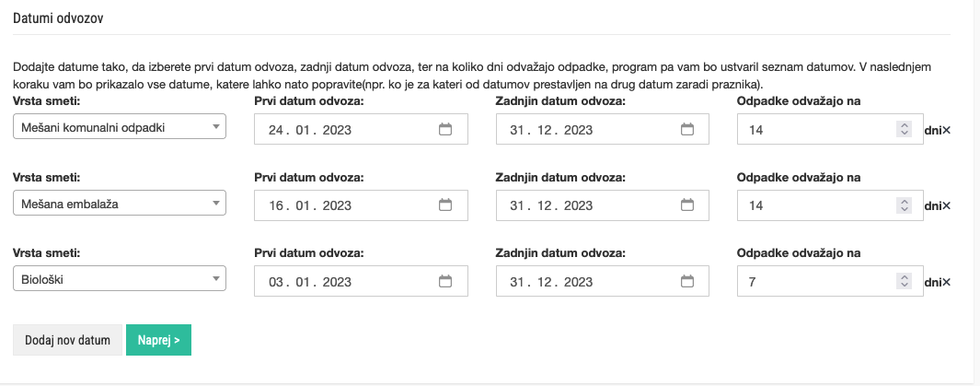Click stepper on Biološki interval 7
This screenshot has height=386, width=980.
click(x=904, y=281)
